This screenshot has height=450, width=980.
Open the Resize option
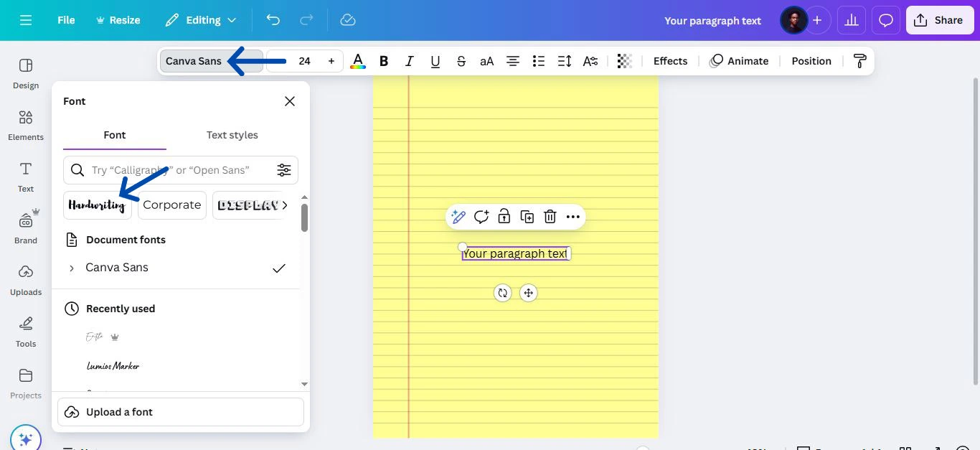tap(118, 20)
